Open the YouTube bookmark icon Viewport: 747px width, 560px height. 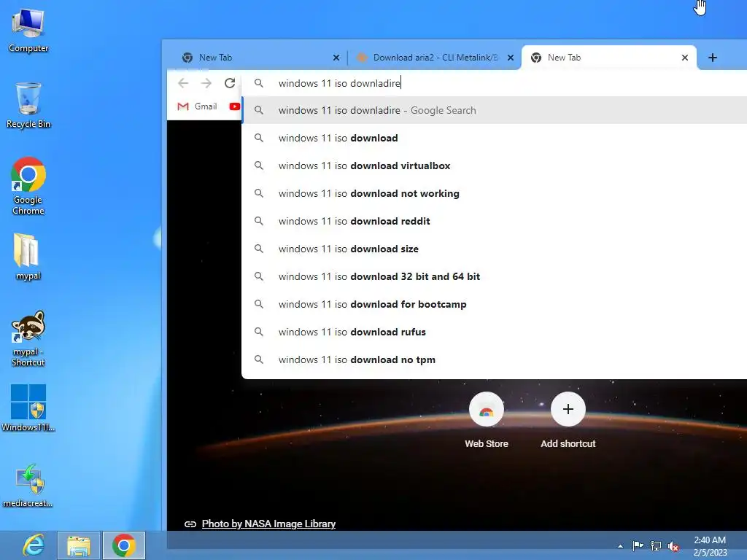[x=234, y=106]
